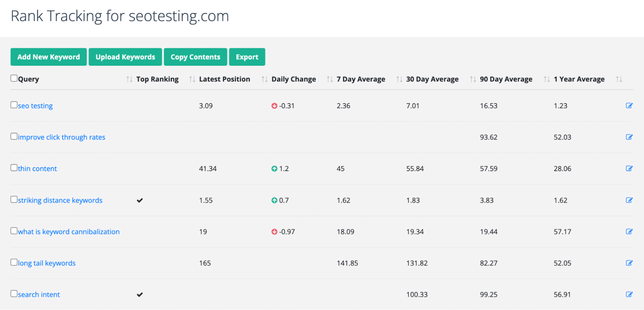Click the Latest Position column header

[x=225, y=79]
